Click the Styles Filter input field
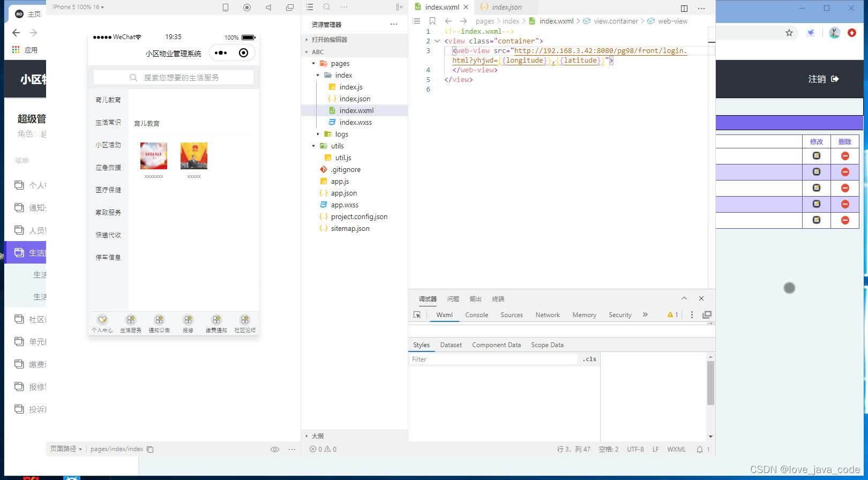Image resolution: width=868 pixels, height=480 pixels. pyautogui.click(x=493, y=359)
